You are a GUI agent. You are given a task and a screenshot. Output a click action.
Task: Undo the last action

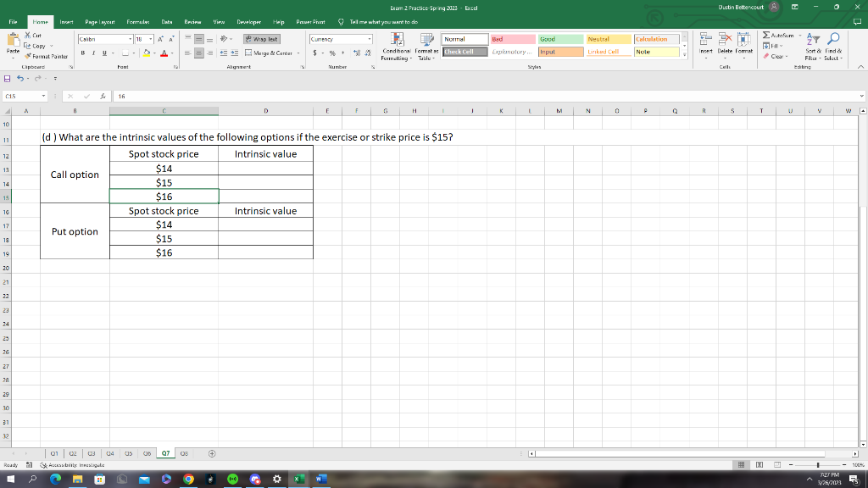[x=20, y=79]
